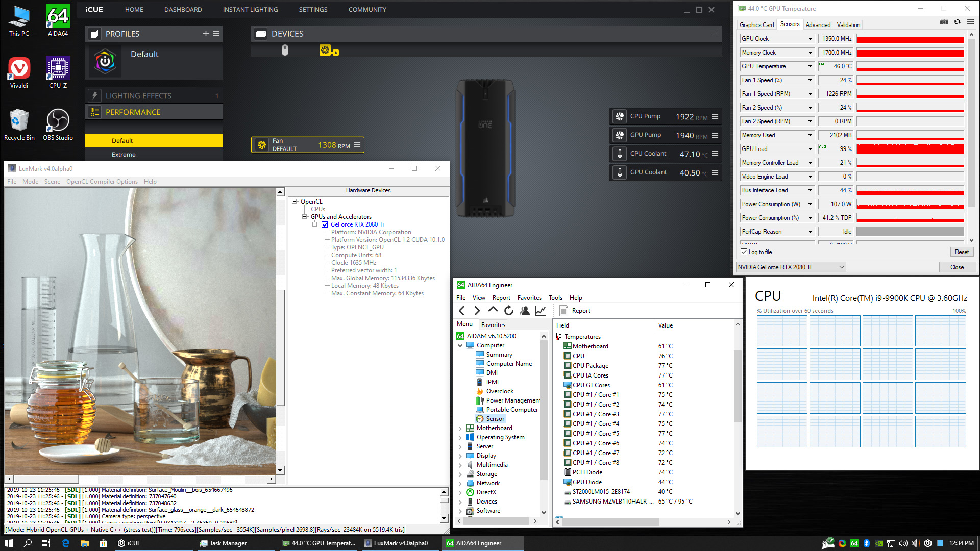This screenshot has width=980, height=551.
Task: Select the Corsair One fan device icon
Action: (x=329, y=50)
